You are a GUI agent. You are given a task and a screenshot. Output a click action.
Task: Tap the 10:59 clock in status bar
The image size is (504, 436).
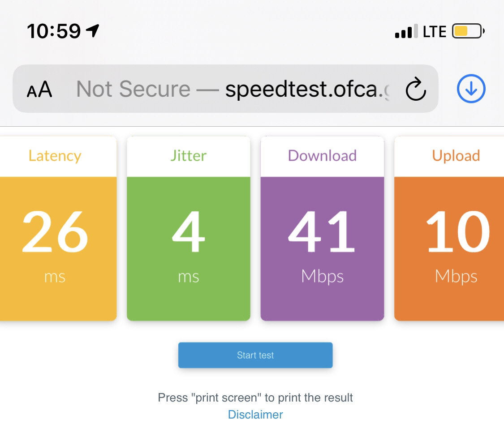(x=54, y=31)
